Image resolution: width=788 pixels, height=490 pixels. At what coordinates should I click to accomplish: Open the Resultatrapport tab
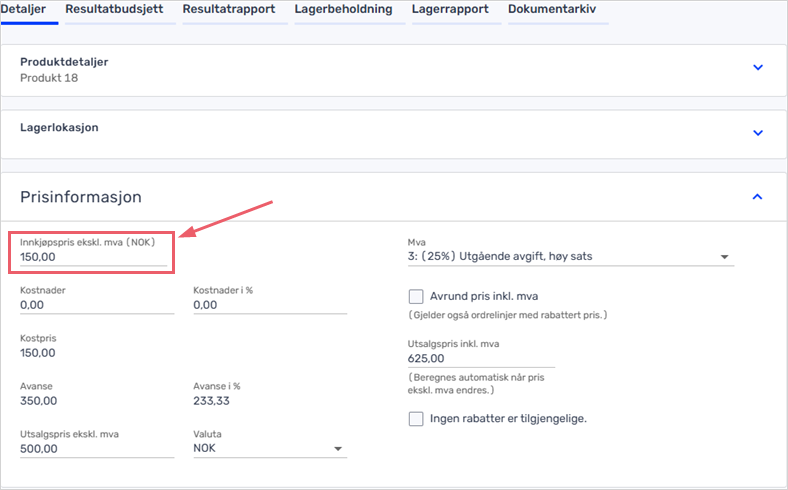coord(229,10)
